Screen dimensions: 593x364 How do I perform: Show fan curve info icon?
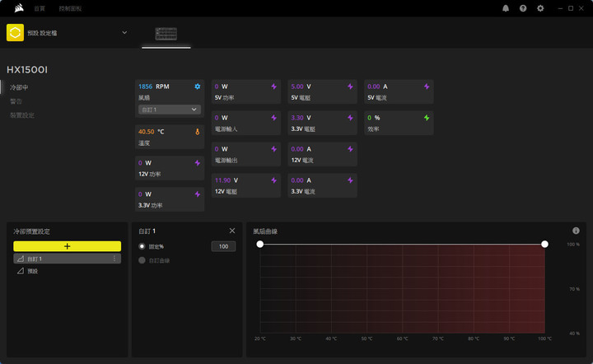tap(576, 231)
